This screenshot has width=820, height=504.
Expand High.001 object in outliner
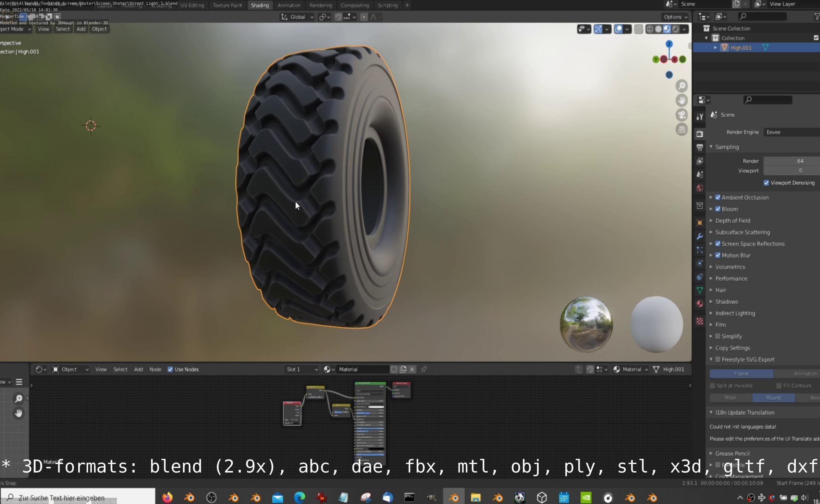[x=715, y=48]
